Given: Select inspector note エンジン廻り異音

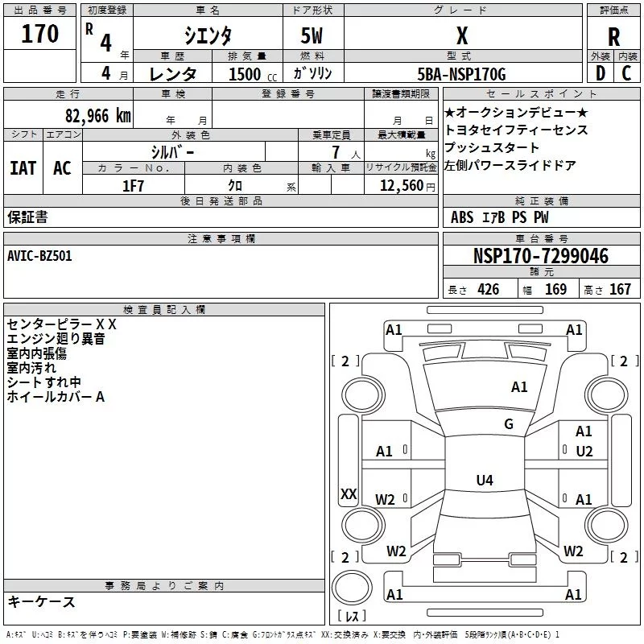Looking at the screenshot, I should pyautogui.click(x=56, y=339).
